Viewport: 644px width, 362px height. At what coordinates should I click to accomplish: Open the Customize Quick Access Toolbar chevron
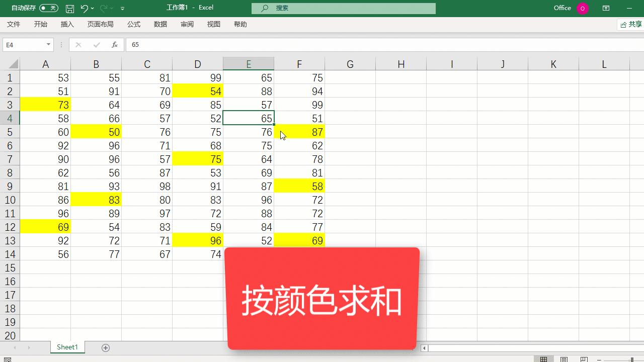click(122, 8)
